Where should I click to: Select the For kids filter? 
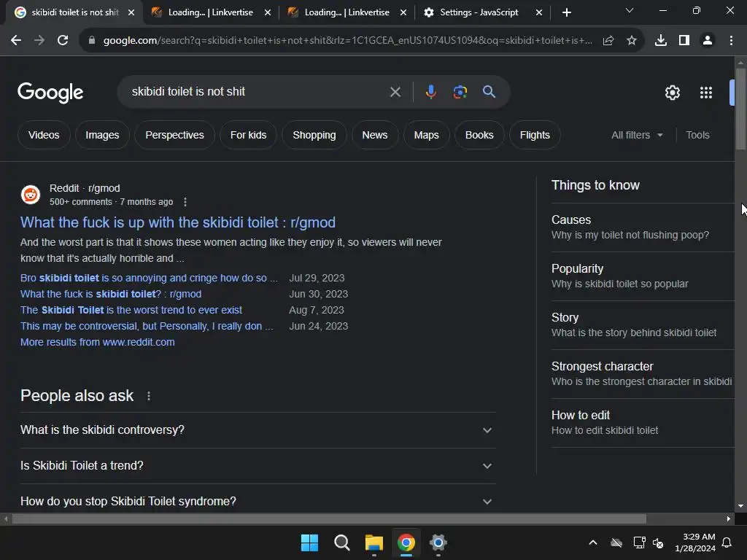248,135
